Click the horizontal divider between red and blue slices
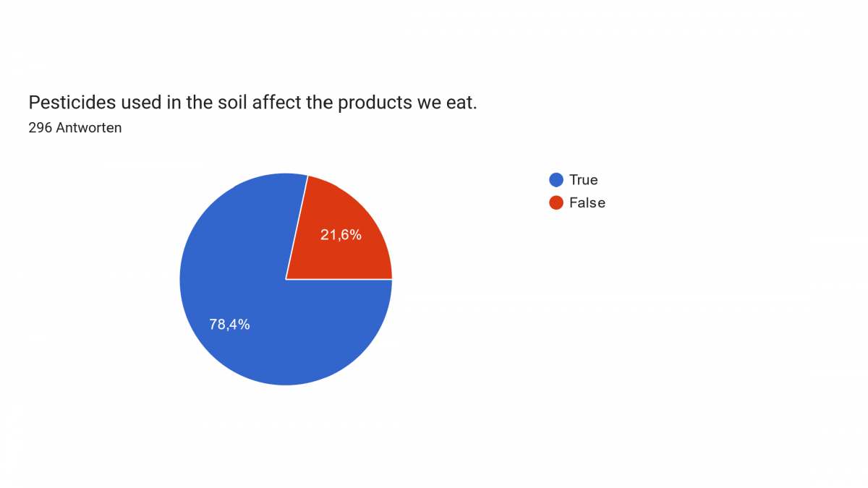 [x=339, y=279]
